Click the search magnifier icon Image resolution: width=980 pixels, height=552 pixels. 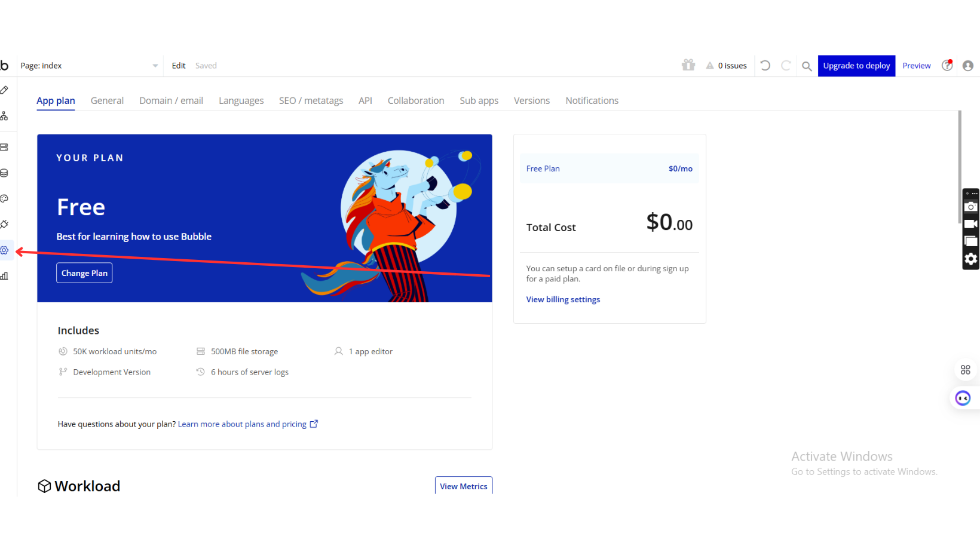(807, 66)
